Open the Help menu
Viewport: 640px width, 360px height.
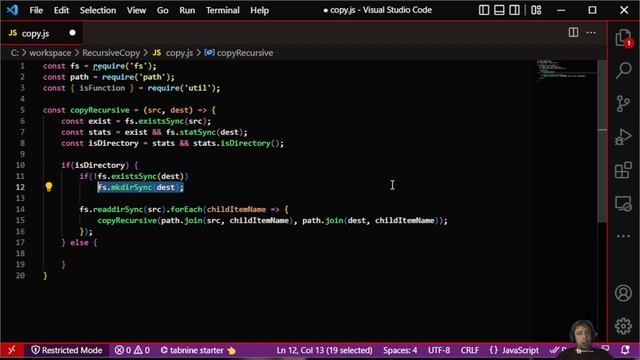(259, 10)
